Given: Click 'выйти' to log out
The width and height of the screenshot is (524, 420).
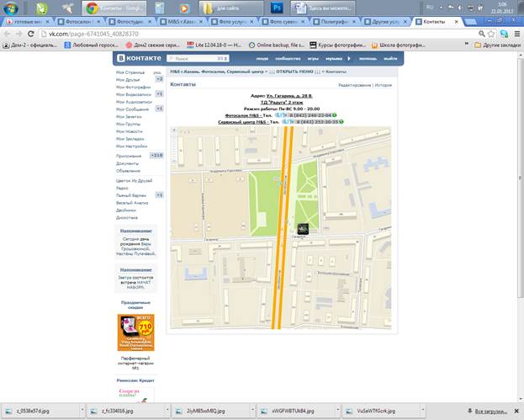Looking at the screenshot, I should [x=390, y=59].
